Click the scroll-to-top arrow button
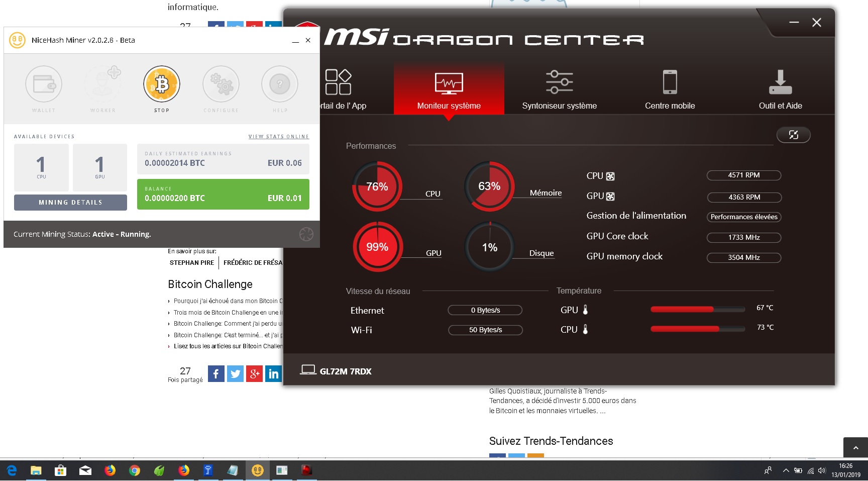Screen dimensions: 868x481 855,447
